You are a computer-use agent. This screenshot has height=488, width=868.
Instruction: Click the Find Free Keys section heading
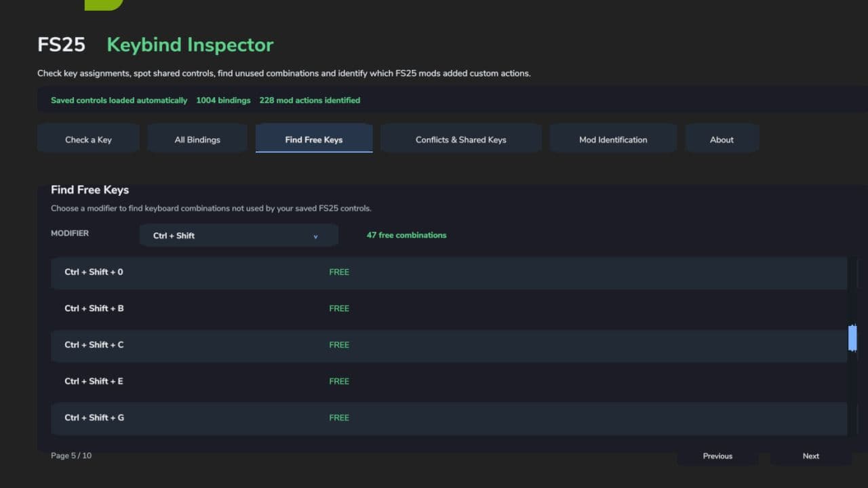click(90, 190)
